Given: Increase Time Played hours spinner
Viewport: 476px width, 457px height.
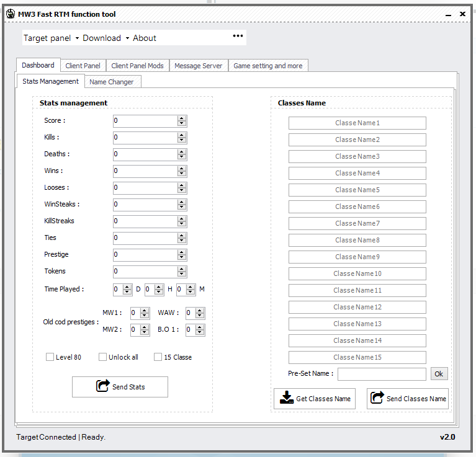Looking at the screenshot, I should click(159, 287).
